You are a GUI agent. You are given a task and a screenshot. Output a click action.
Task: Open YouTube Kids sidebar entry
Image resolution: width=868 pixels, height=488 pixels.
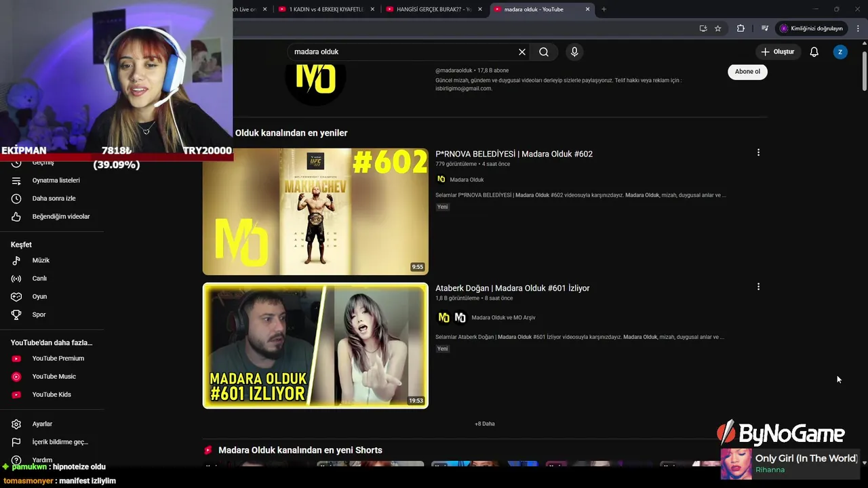52,394
